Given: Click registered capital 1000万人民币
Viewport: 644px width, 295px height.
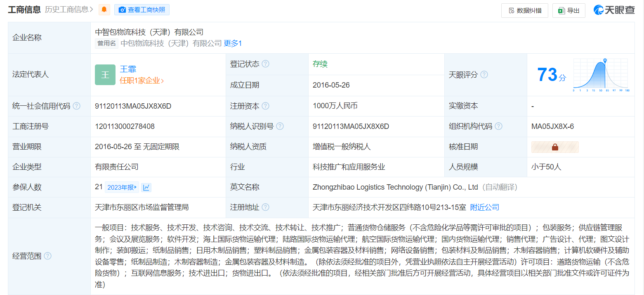Looking at the screenshot, I should point(335,106).
